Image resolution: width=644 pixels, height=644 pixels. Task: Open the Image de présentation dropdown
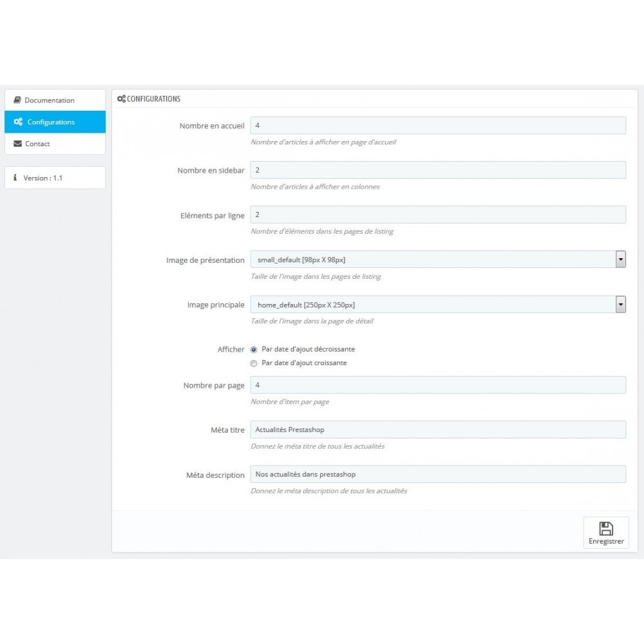tap(438, 260)
